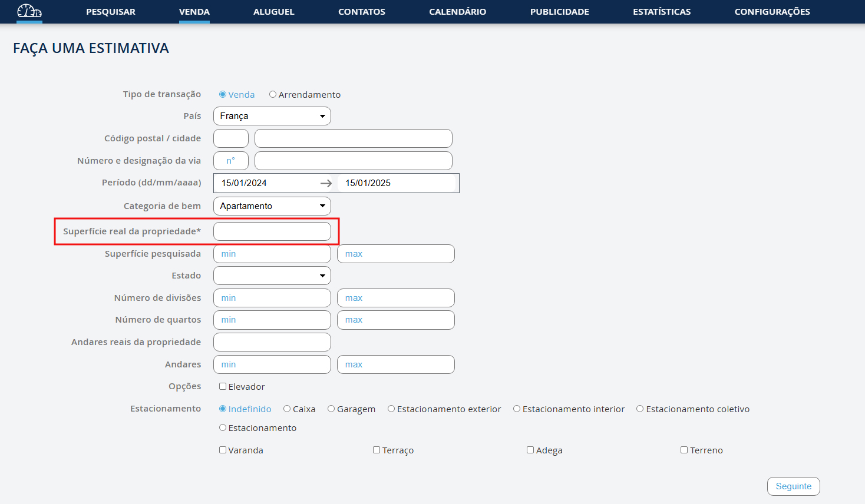Open the Estado dropdown
865x504 pixels.
coord(272,276)
